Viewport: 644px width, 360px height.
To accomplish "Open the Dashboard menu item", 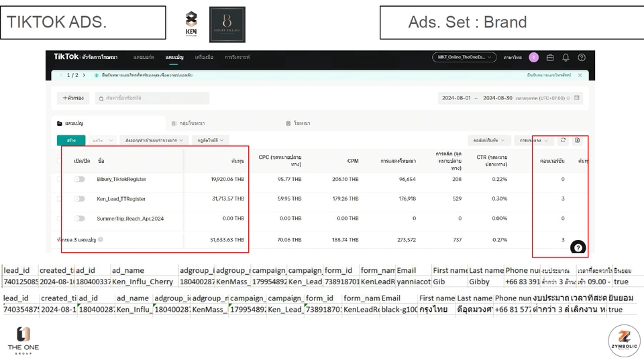I will tap(144, 58).
